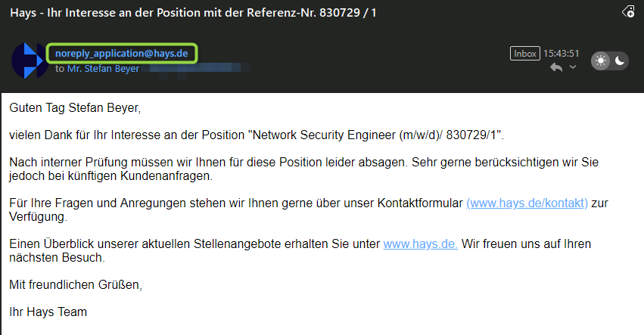This screenshot has width=644, height=335.
Task: Click the Mit freundlichen Grüßen line
Action: coord(75,285)
